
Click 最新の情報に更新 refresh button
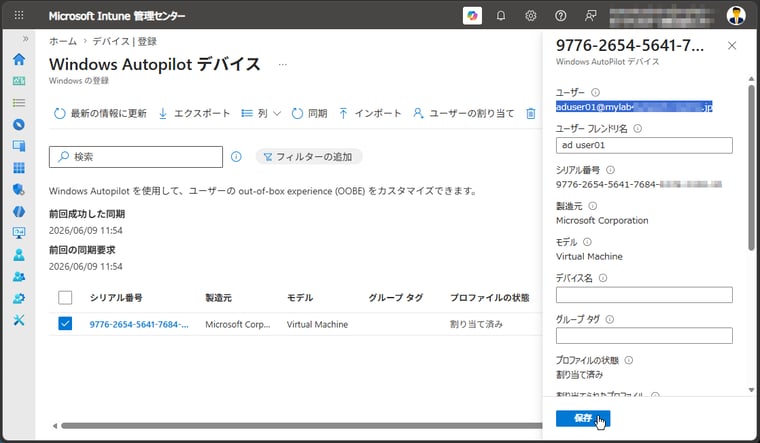tap(100, 113)
